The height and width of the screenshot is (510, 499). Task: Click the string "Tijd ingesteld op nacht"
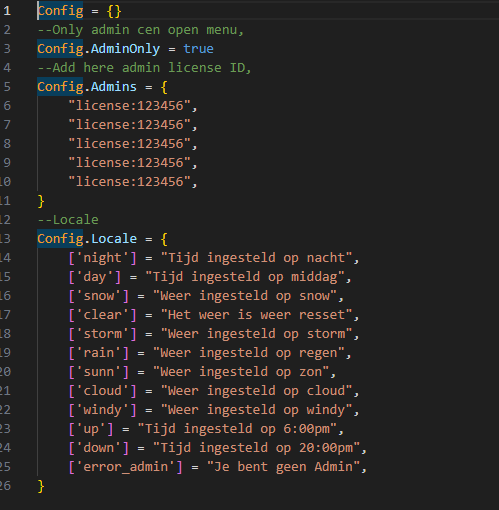[256, 258]
